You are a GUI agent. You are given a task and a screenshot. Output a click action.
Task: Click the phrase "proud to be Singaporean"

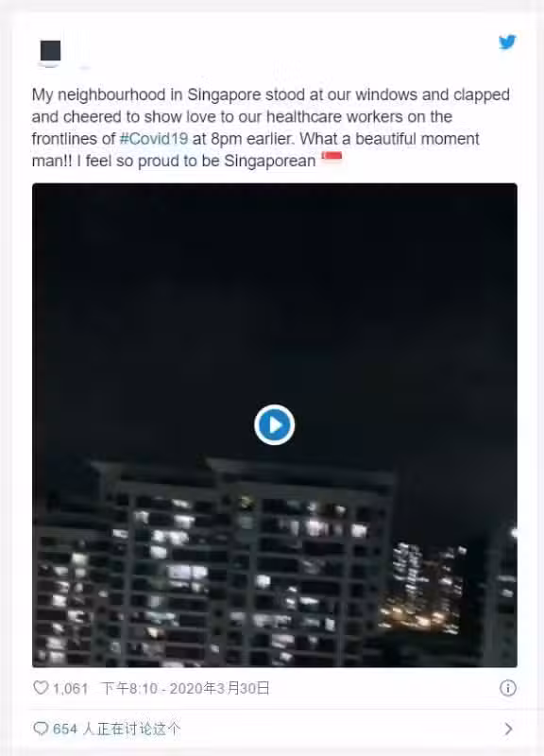[227, 161]
